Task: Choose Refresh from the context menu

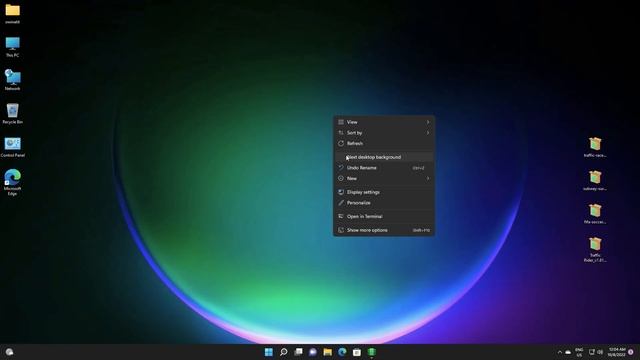Action: 384,143
